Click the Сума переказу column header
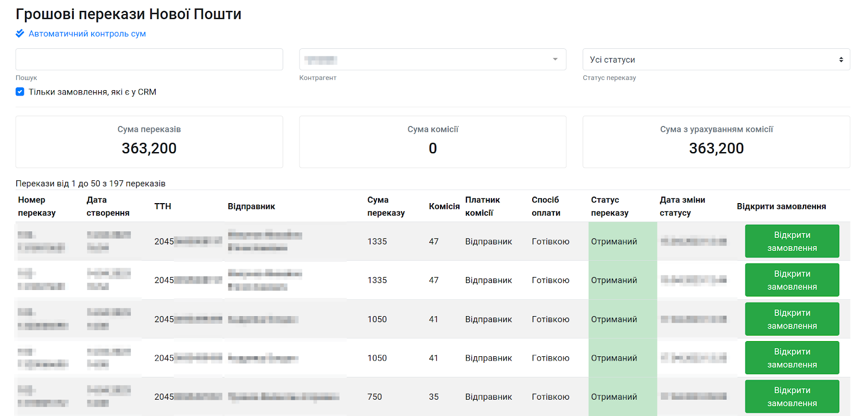Viewport: 868px width, 416px height. [386, 206]
